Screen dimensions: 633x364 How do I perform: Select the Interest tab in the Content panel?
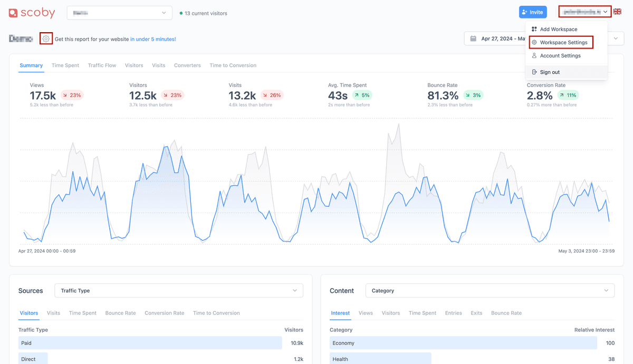(340, 313)
